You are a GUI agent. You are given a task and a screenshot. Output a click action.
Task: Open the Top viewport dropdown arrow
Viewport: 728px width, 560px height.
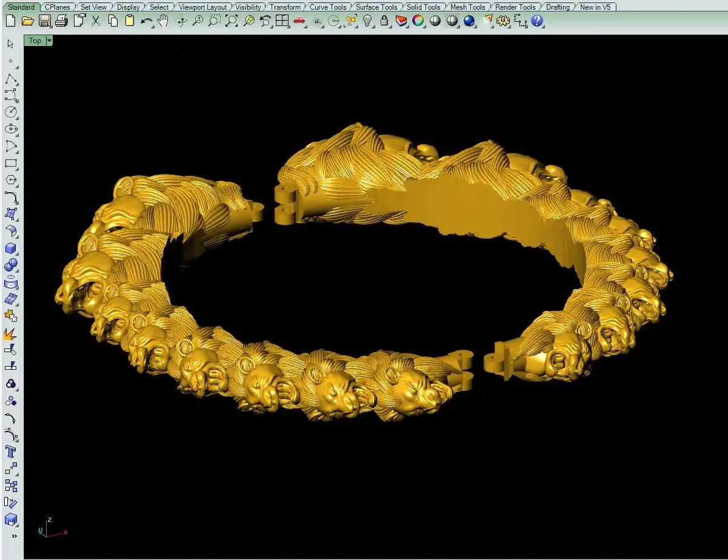click(x=49, y=41)
